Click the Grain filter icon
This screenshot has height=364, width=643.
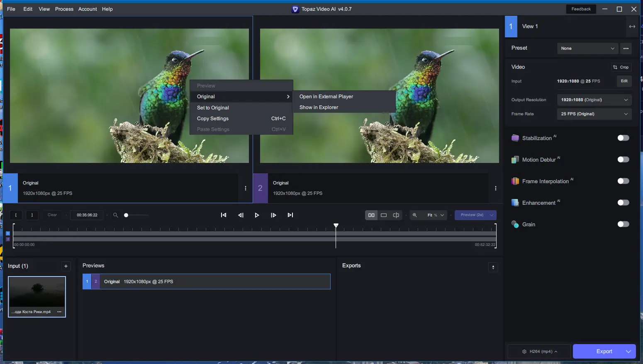(515, 224)
